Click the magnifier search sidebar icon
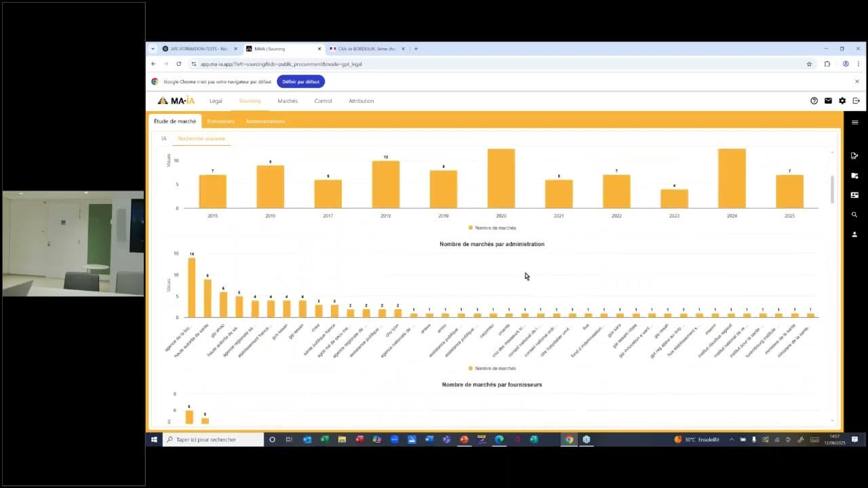The width and height of the screenshot is (868, 488). point(854,215)
